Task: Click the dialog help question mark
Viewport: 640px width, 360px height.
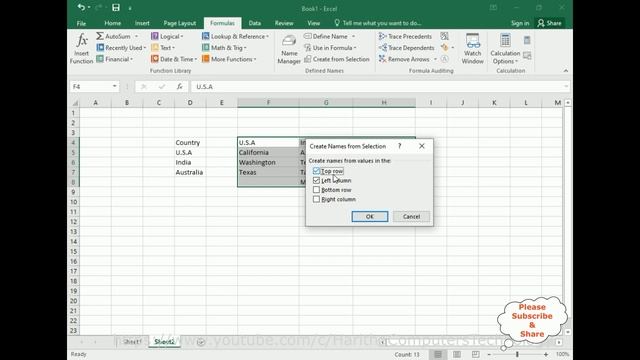Action: (x=400, y=146)
